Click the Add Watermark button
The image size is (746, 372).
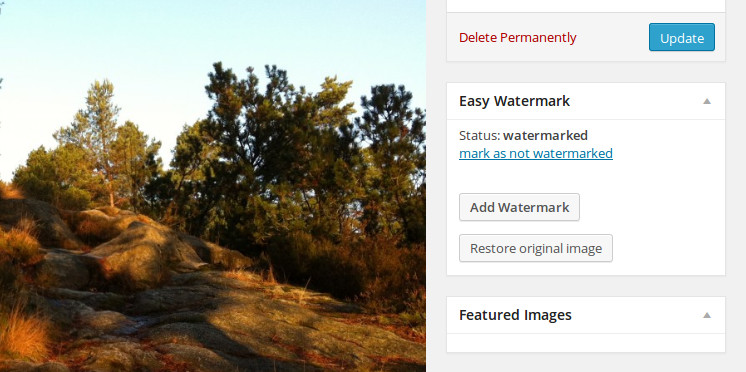coord(520,207)
